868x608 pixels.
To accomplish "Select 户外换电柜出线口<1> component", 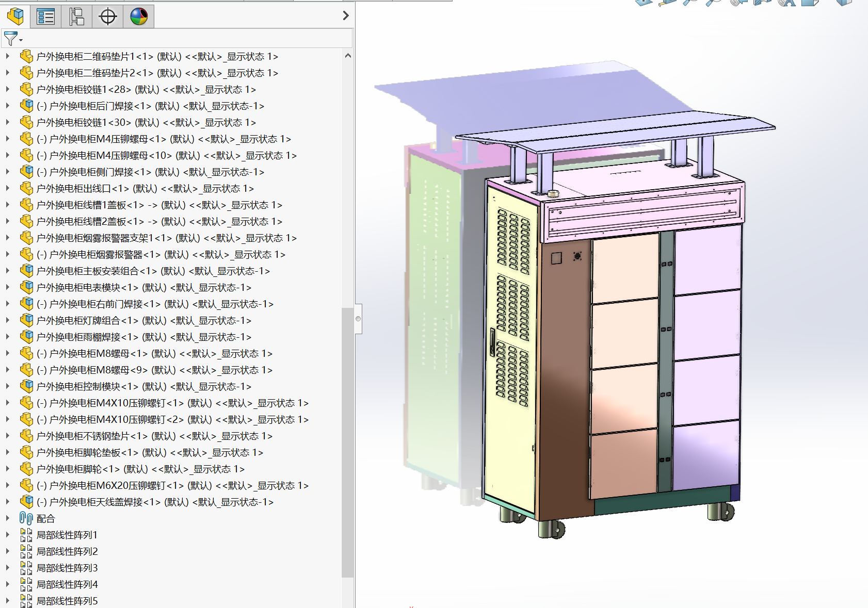I will (145, 188).
